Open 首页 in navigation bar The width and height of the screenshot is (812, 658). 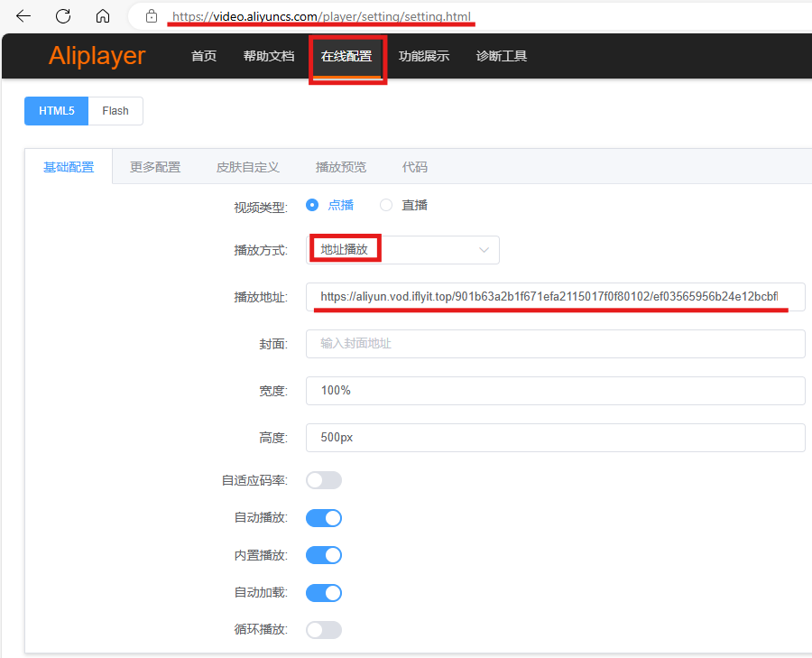point(204,56)
